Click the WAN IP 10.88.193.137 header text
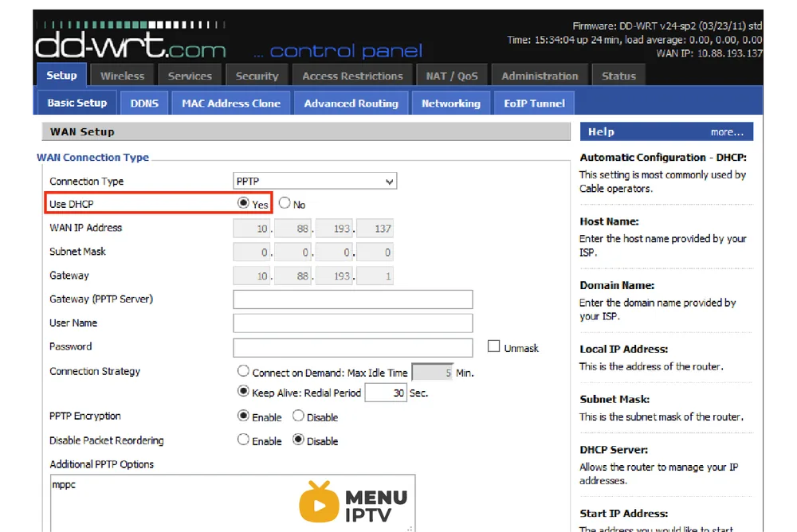Viewport: 797px width, 532px height. [709, 53]
